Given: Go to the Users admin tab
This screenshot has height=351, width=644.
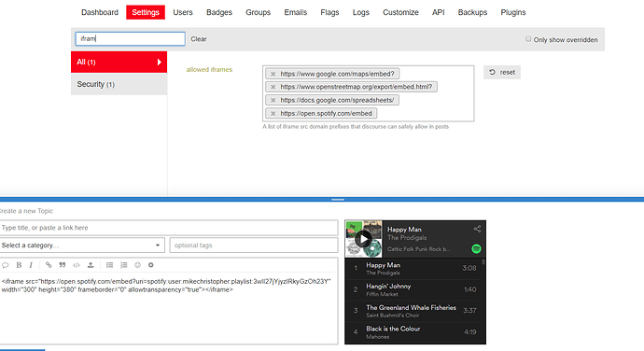Looking at the screenshot, I should pos(183,12).
